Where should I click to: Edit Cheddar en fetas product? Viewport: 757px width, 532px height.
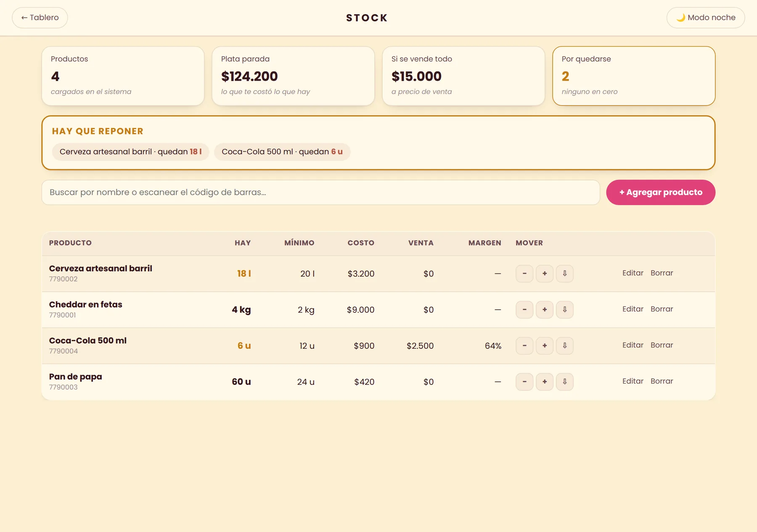tap(633, 309)
